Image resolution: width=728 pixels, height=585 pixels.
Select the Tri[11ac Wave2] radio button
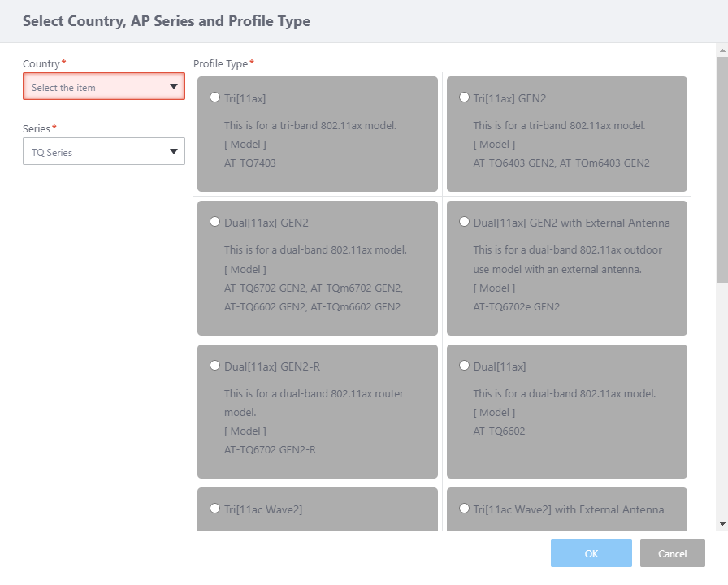(214, 509)
